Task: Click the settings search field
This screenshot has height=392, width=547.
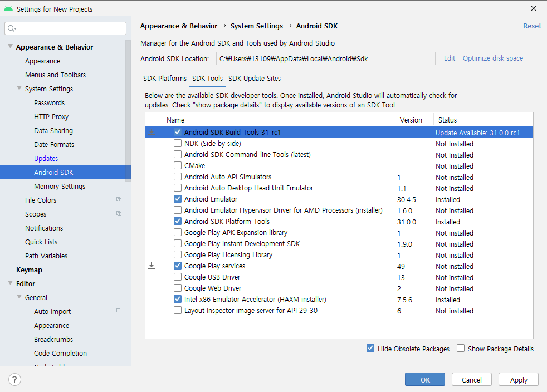Action: [x=66, y=28]
